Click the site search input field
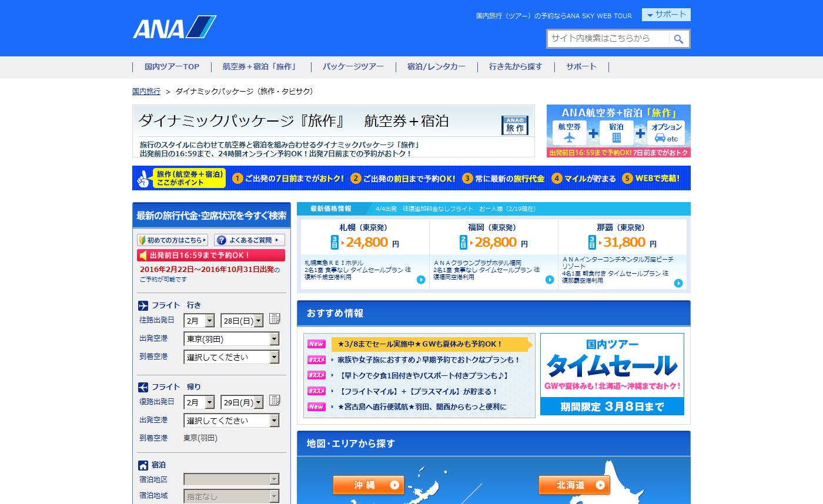 pyautogui.click(x=609, y=39)
